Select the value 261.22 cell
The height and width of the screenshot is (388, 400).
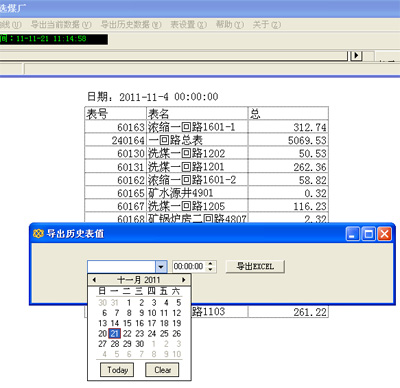coord(288,312)
